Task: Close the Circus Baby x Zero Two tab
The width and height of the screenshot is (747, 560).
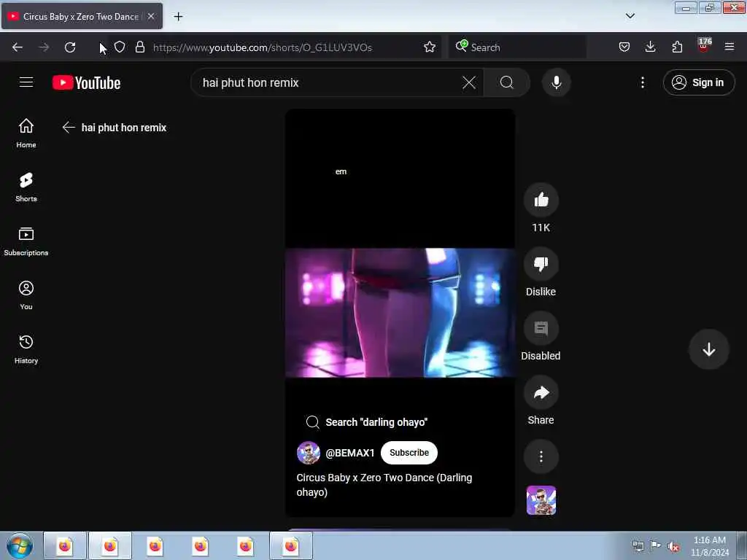Action: [151, 16]
